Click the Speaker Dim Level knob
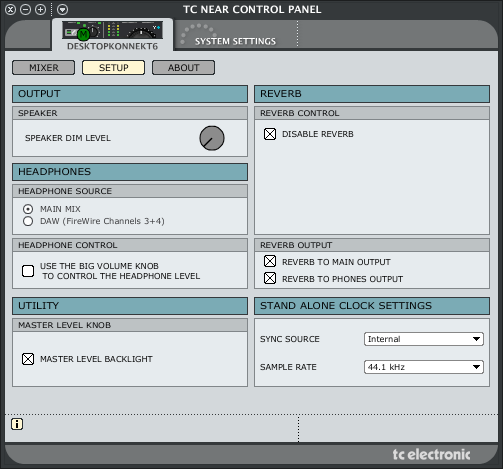This screenshot has width=503, height=469. tap(212, 138)
